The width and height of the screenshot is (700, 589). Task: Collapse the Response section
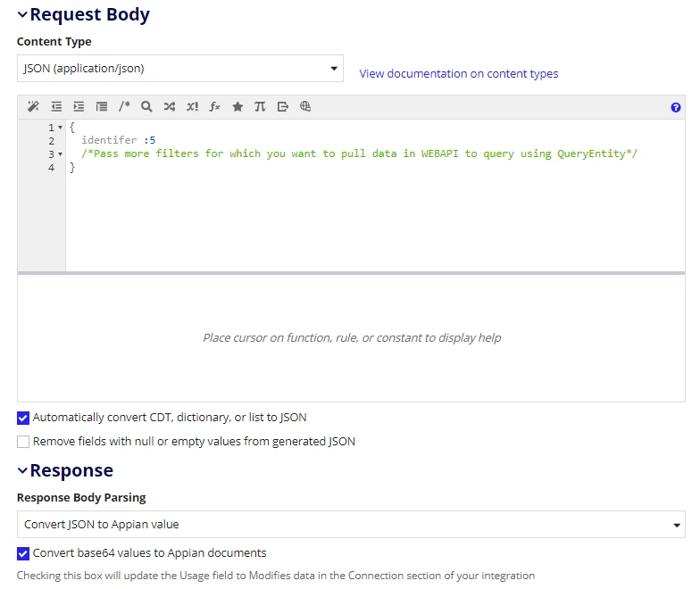22,470
